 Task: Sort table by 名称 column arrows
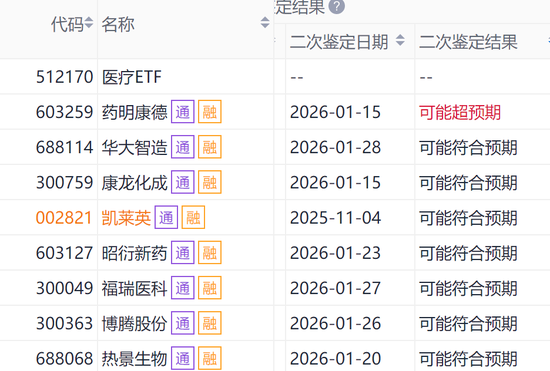click(x=265, y=22)
